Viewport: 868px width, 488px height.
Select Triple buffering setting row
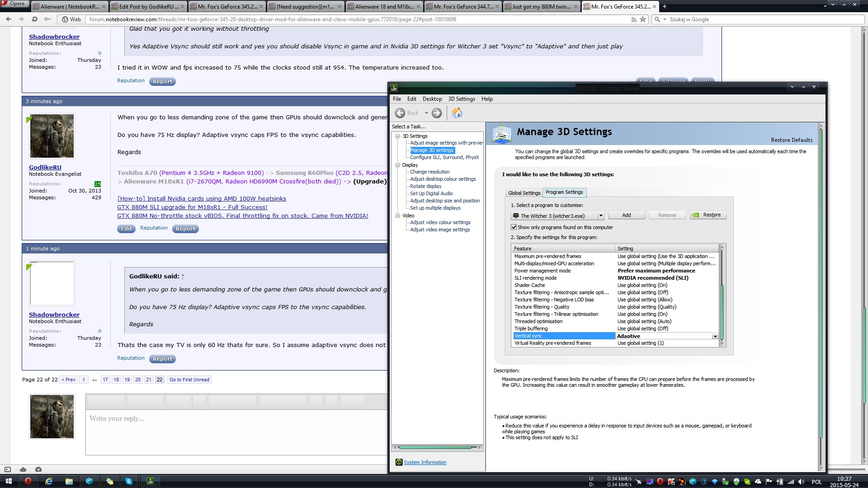615,328
